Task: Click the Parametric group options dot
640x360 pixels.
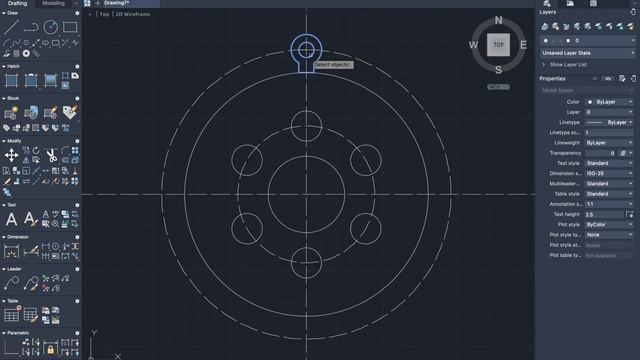Action: [78, 333]
